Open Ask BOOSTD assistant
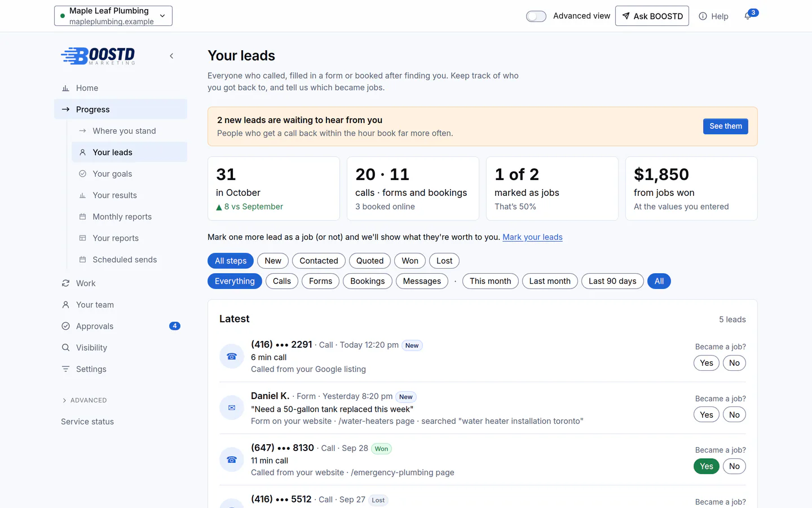Viewport: 812px width, 508px height. (x=652, y=16)
